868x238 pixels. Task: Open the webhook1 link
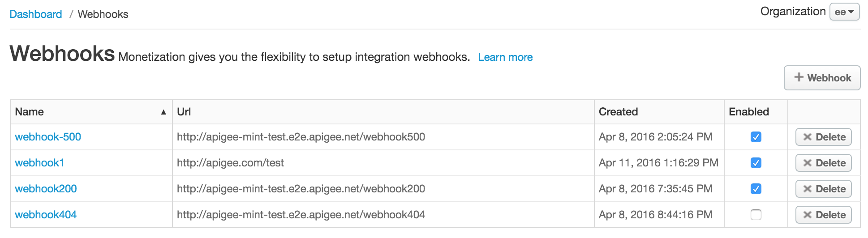(x=39, y=163)
